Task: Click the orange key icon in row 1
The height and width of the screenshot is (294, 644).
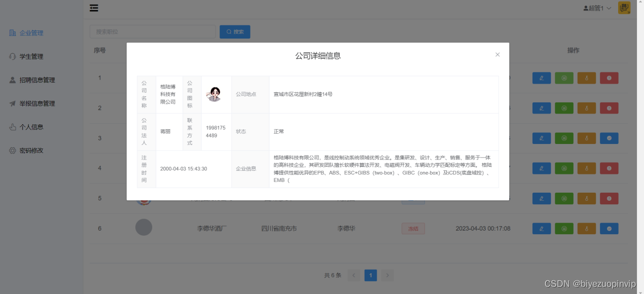Action: [587, 78]
